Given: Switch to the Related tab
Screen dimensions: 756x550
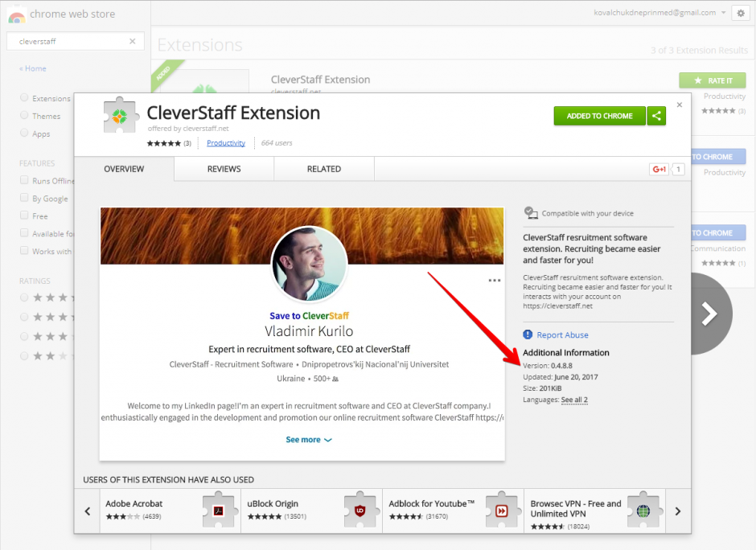Looking at the screenshot, I should coord(323,169).
